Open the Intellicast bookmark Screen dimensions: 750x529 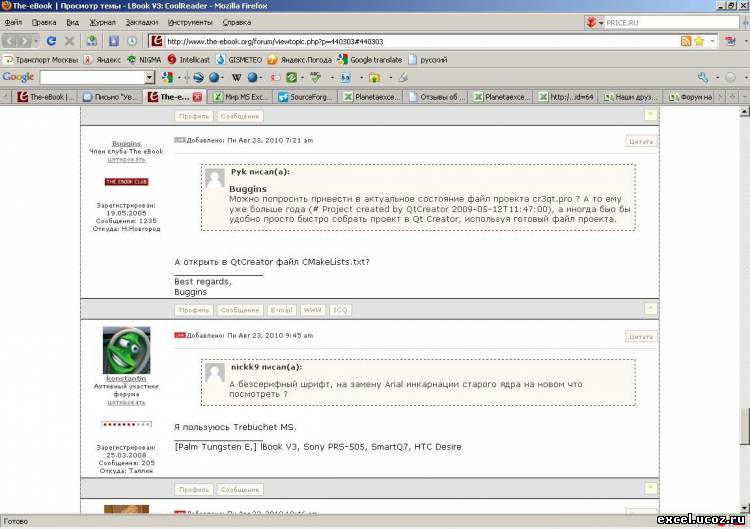[189, 60]
